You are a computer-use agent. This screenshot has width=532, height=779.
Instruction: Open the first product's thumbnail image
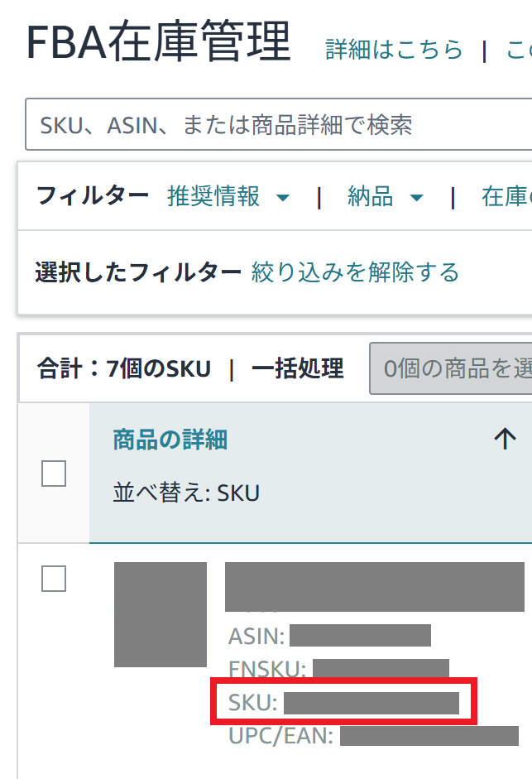(161, 614)
